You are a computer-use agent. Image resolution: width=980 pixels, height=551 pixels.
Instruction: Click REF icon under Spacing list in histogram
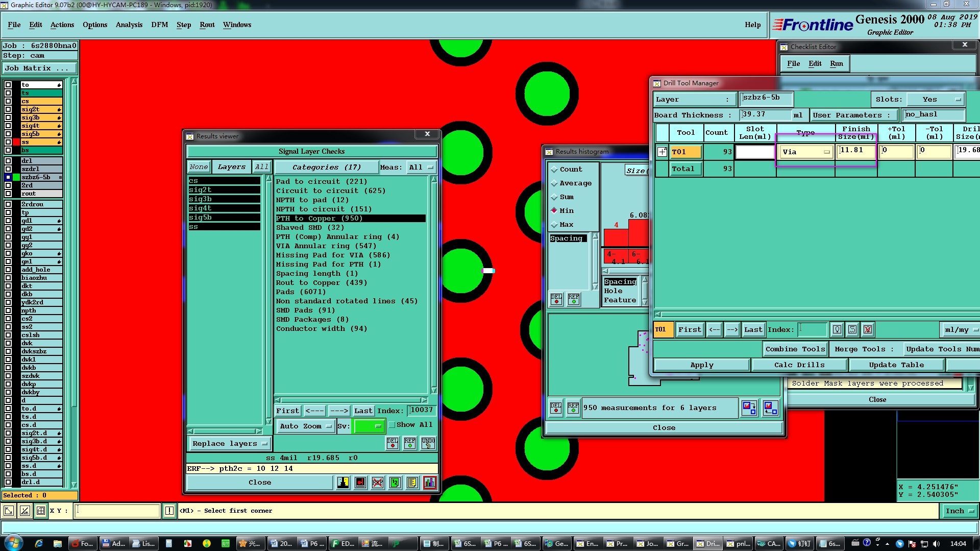[x=574, y=299]
